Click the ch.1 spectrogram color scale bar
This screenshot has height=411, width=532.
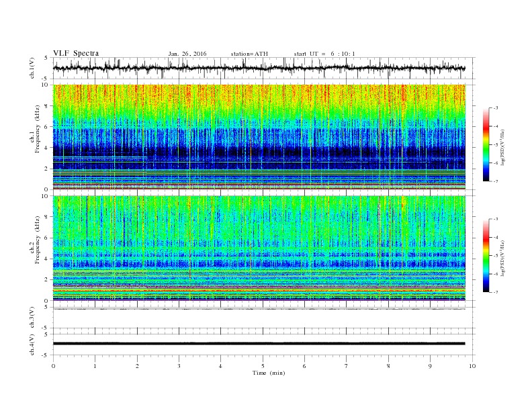[x=486, y=145]
